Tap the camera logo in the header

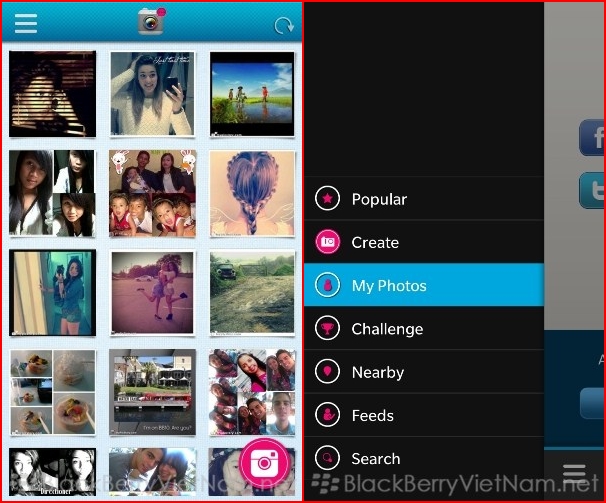tap(152, 21)
